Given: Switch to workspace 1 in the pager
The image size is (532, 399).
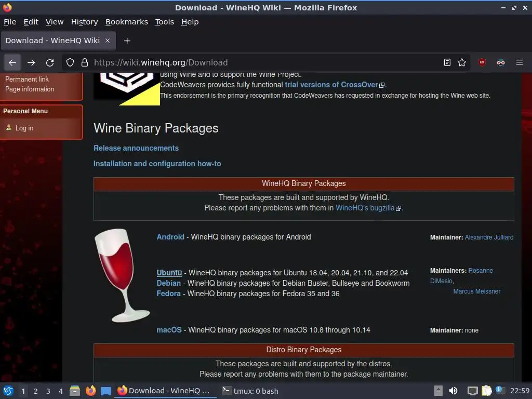Looking at the screenshot, I should coord(23,391).
